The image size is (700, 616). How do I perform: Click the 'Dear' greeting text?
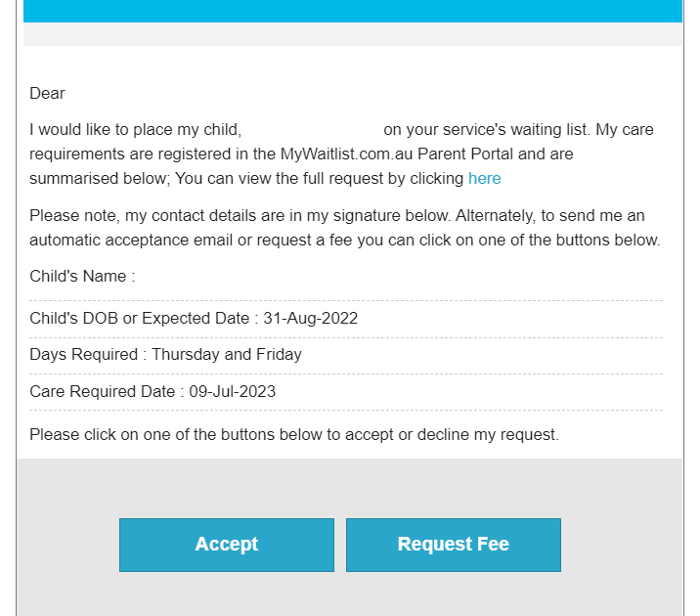47,93
